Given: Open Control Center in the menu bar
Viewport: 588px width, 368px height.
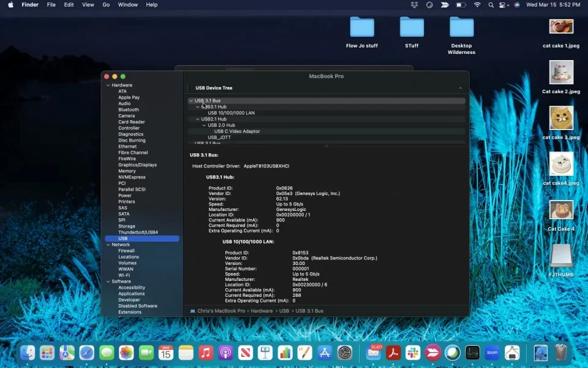Looking at the screenshot, I should [502, 5].
